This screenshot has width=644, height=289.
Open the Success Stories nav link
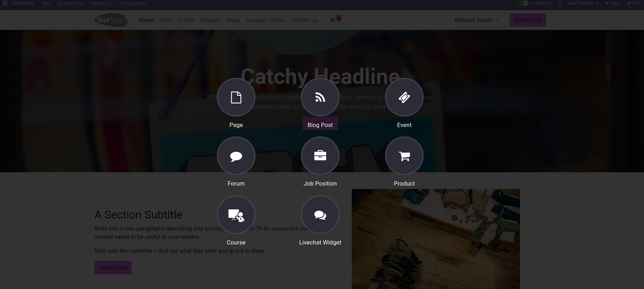266,20
